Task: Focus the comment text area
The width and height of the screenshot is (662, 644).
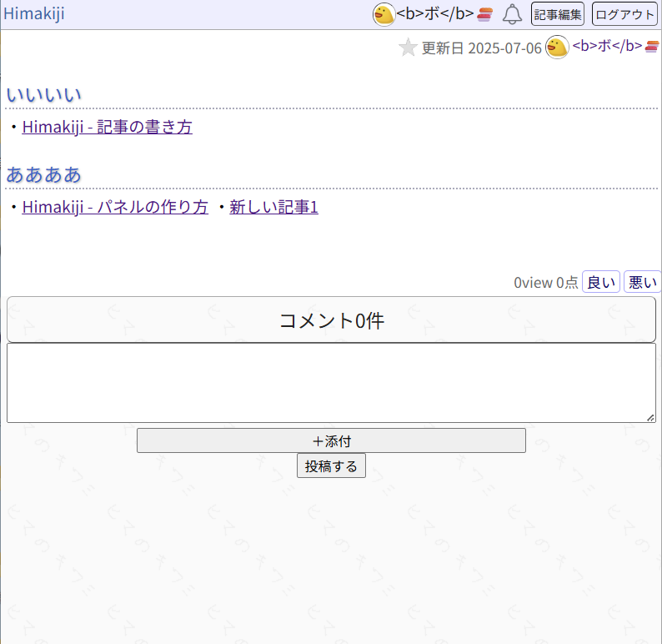Action: click(x=332, y=383)
